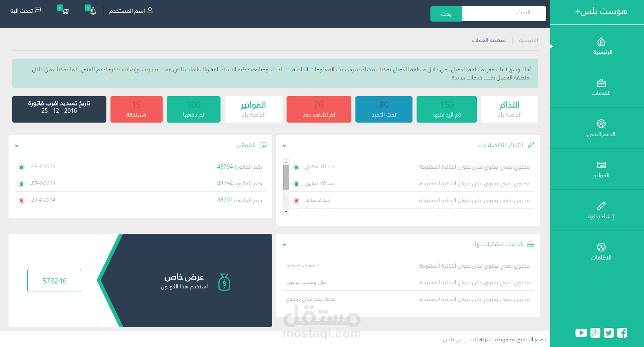Click the التذاكر الخاصة بك summary tile
The height and width of the screenshot is (347, 644).
tap(509, 109)
